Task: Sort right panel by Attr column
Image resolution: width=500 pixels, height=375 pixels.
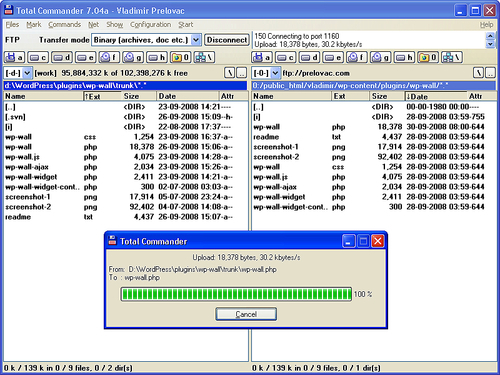Action: [x=481, y=96]
